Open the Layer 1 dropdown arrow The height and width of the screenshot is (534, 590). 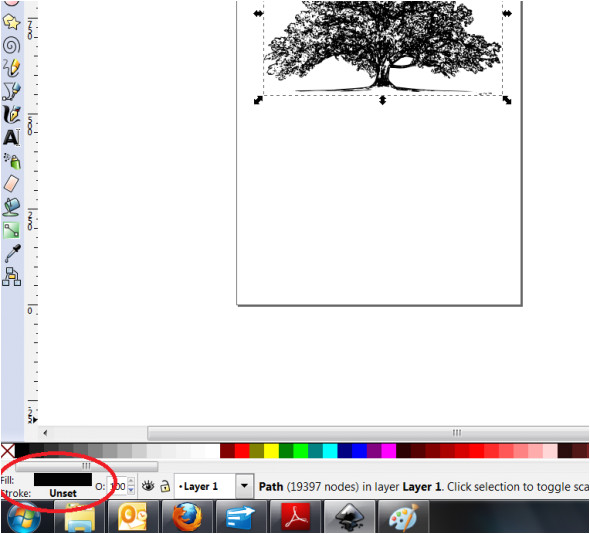point(244,486)
